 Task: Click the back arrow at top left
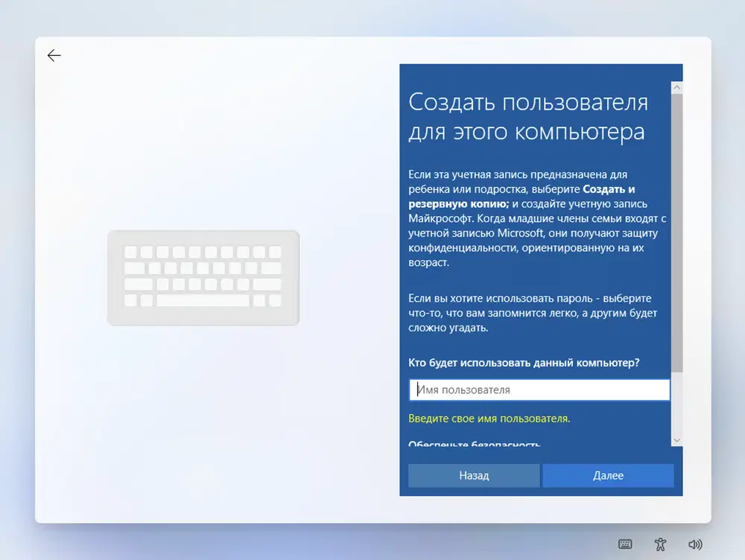point(54,56)
